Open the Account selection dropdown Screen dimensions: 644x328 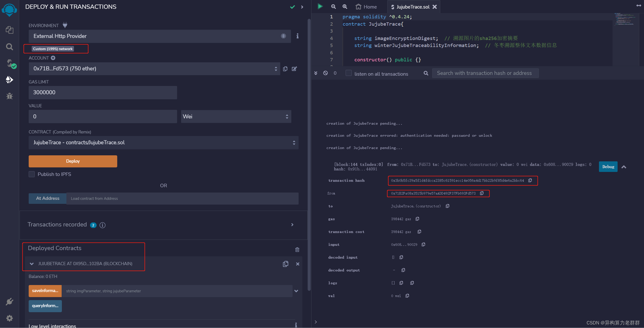point(154,69)
